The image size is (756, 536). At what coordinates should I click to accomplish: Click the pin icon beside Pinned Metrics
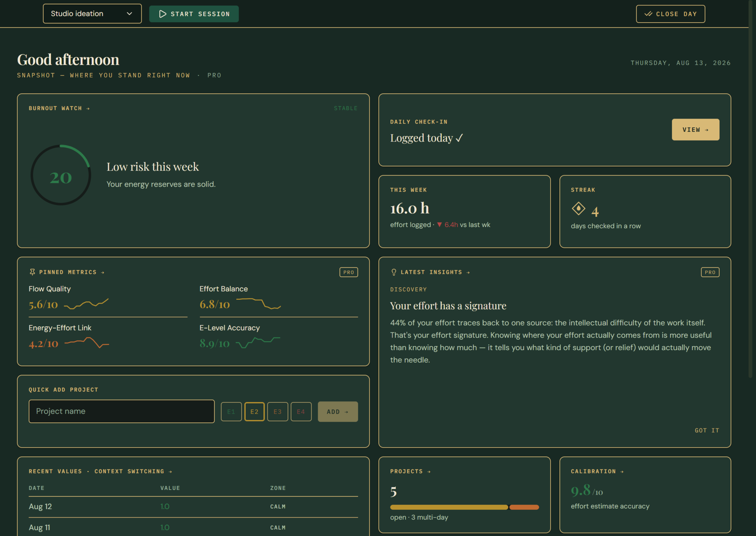[32, 272]
